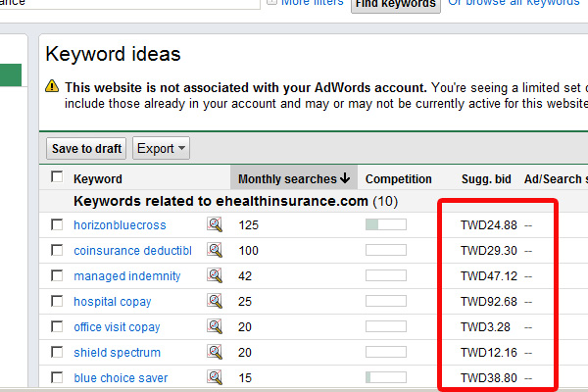Open blue choice saver keyword link

(x=121, y=377)
